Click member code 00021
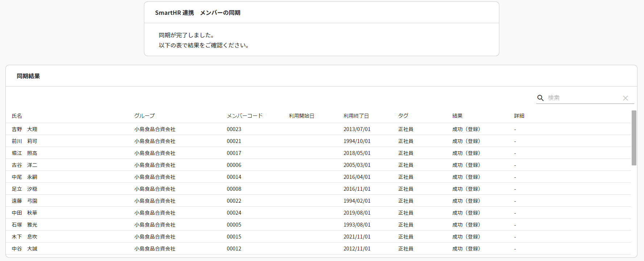 [234, 141]
